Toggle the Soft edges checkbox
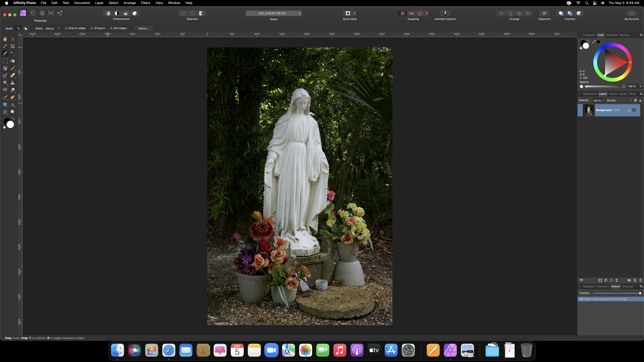 pos(111,28)
